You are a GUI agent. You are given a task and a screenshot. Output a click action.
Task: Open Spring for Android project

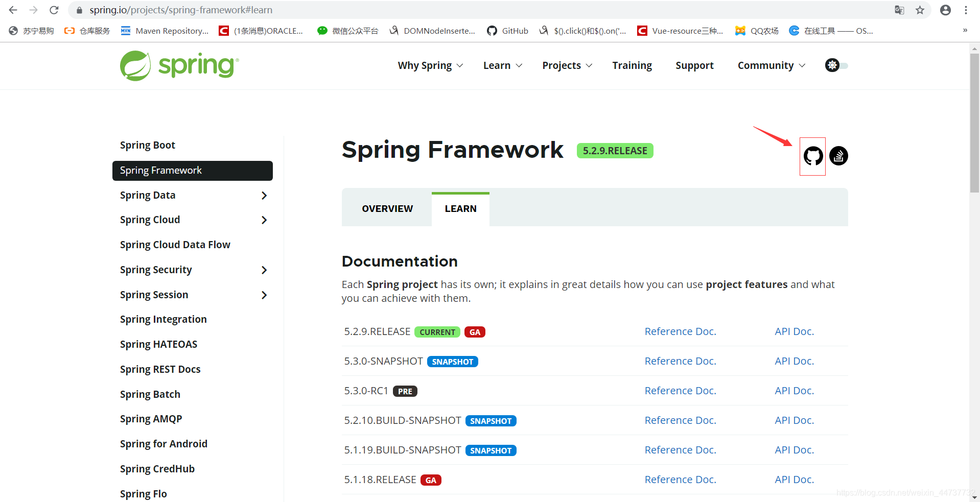click(x=164, y=444)
